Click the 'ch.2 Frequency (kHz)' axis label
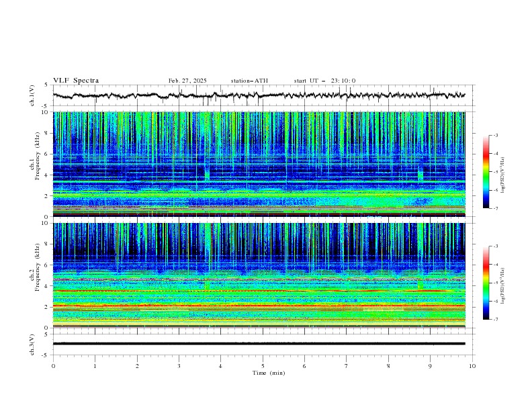532x411 pixels. pos(34,275)
